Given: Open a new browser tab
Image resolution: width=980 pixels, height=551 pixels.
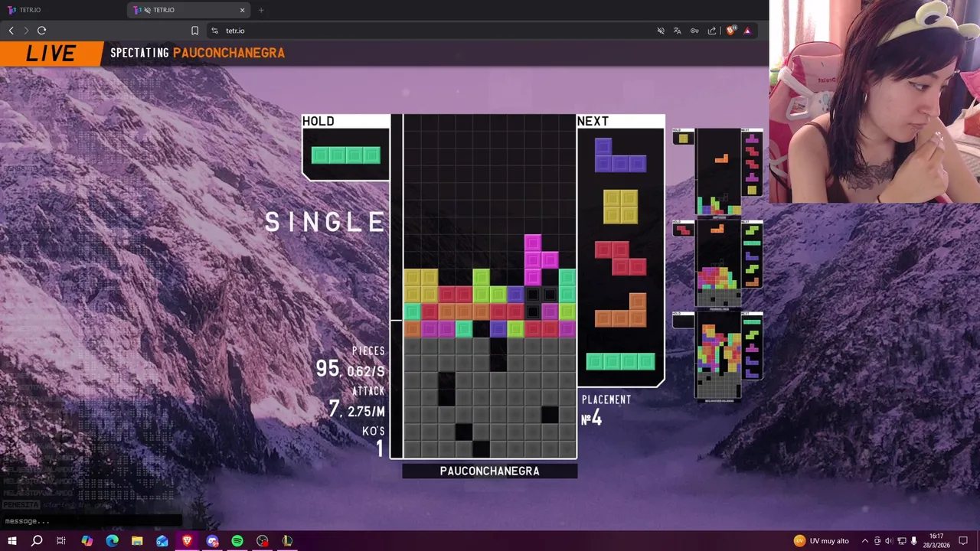Looking at the screenshot, I should (x=261, y=10).
